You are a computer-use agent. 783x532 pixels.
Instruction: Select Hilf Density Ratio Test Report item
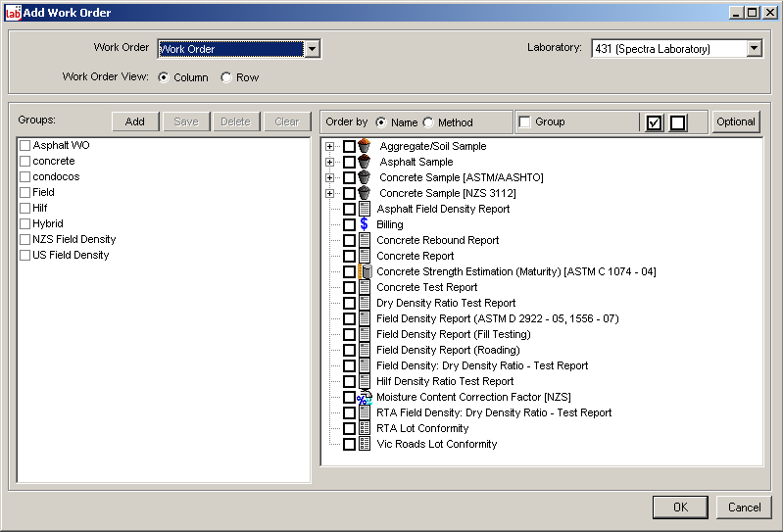tap(445, 381)
